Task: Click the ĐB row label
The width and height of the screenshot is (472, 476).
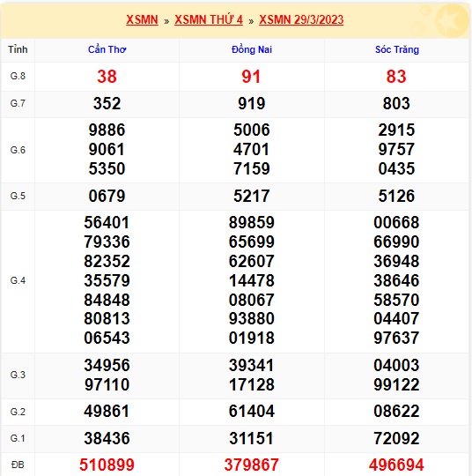Action: 18,465
